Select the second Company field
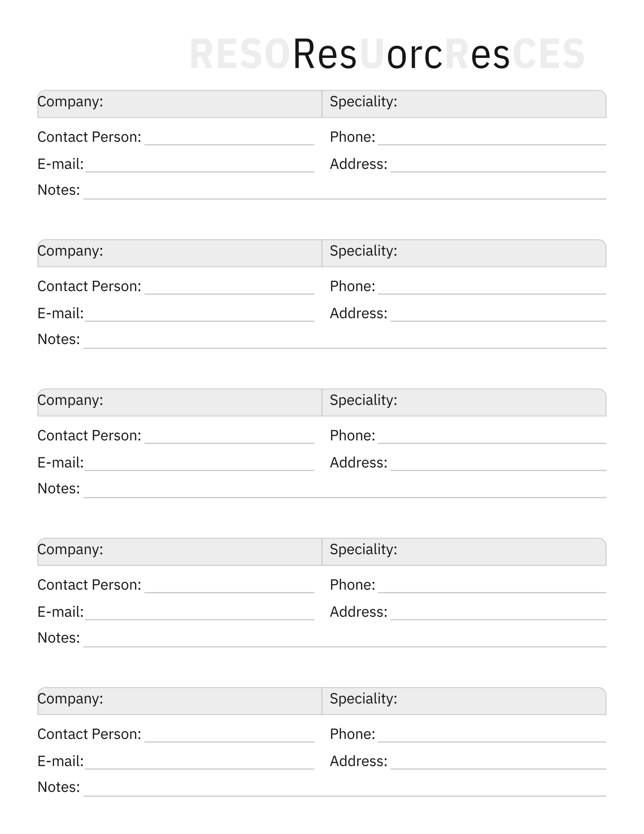This screenshot has height=834, width=644. click(210, 253)
